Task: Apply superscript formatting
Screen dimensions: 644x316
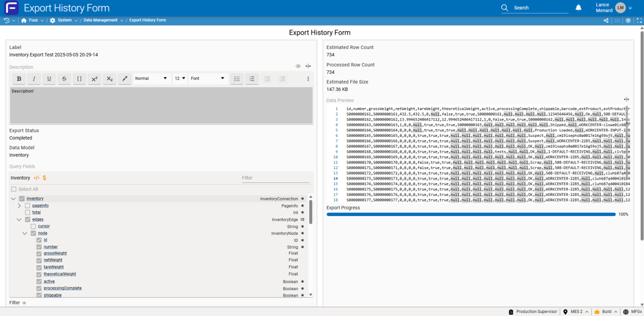Action: (x=94, y=79)
